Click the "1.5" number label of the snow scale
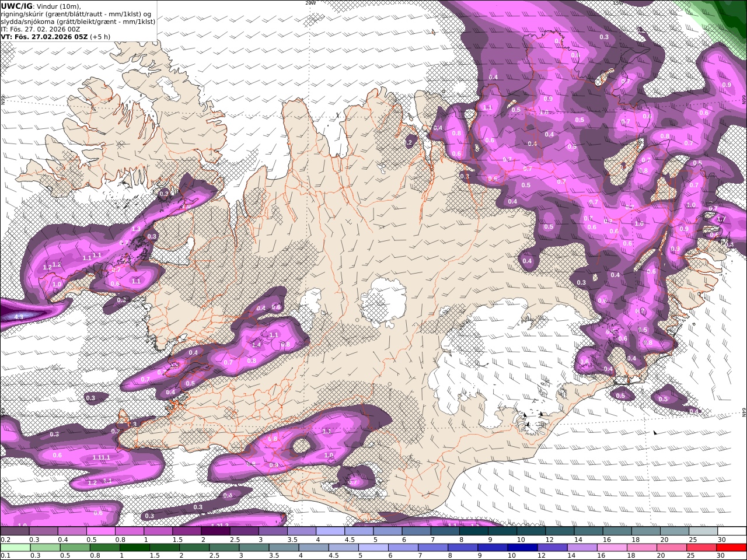The height and width of the screenshot is (560, 747). click(x=177, y=540)
